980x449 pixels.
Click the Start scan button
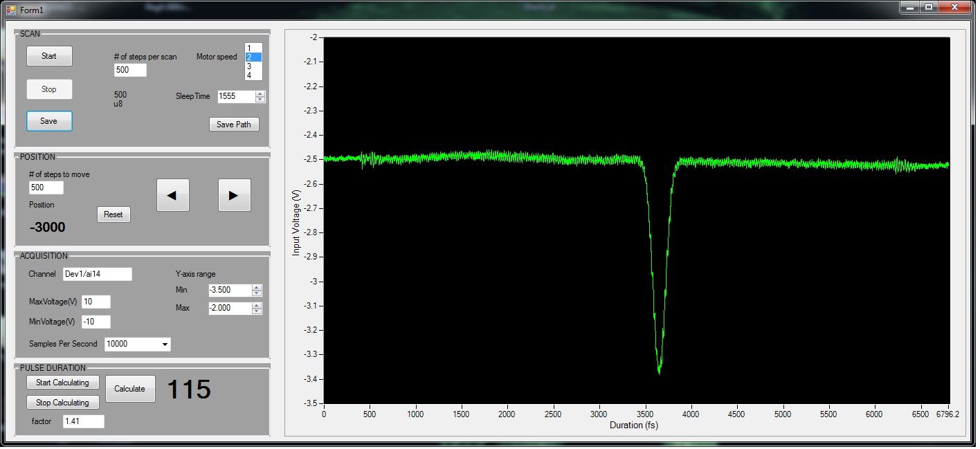point(49,56)
